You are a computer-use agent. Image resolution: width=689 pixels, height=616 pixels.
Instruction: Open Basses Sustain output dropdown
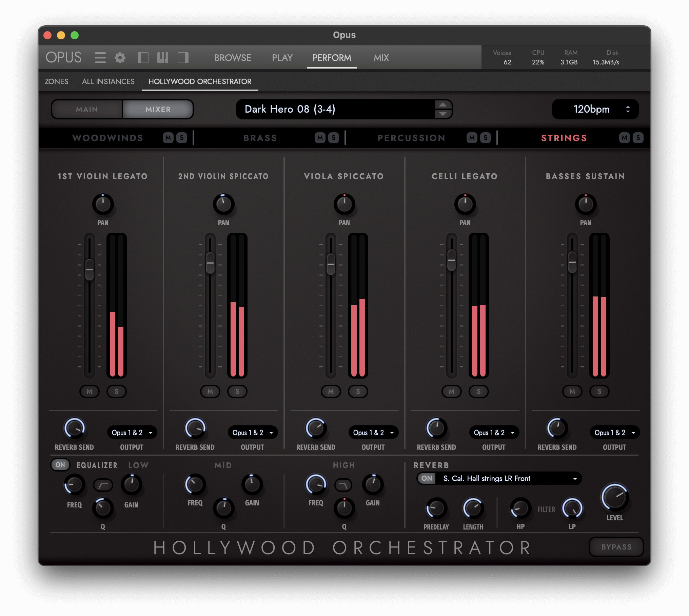[614, 432]
